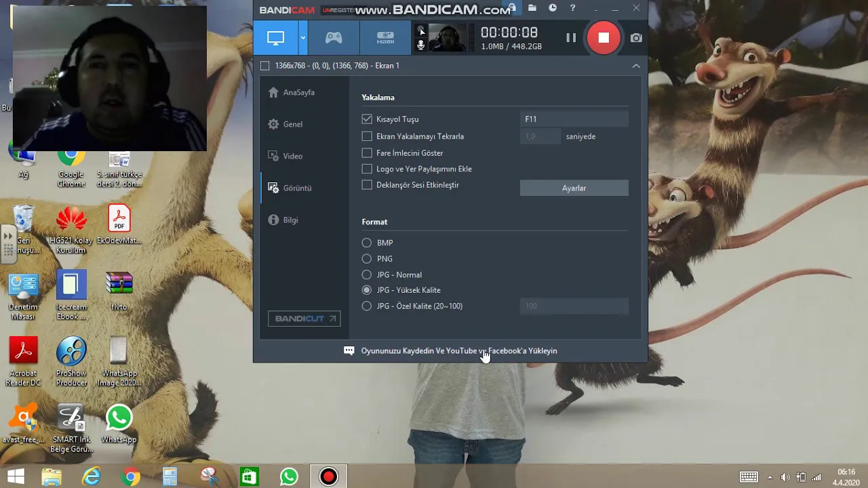This screenshot has height=488, width=868.
Task: Take a screenshot with camera icon
Action: click(636, 38)
